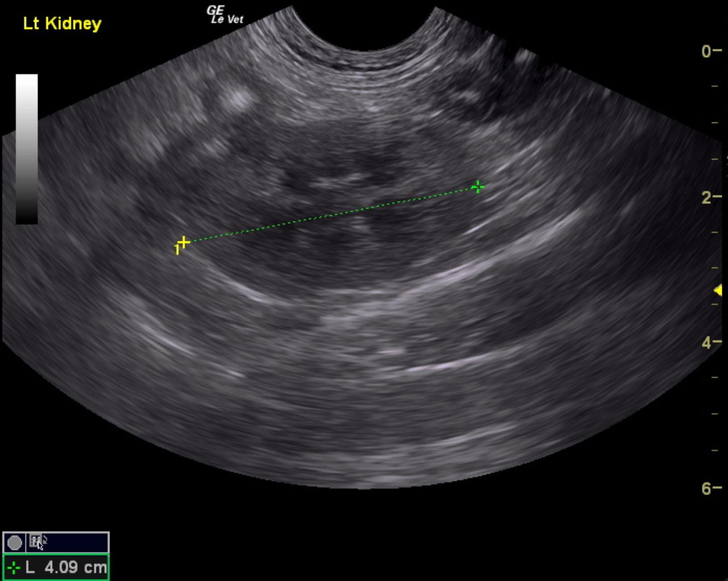
Task: Click the number 1 caliper label
Action: pyautogui.click(x=177, y=249)
